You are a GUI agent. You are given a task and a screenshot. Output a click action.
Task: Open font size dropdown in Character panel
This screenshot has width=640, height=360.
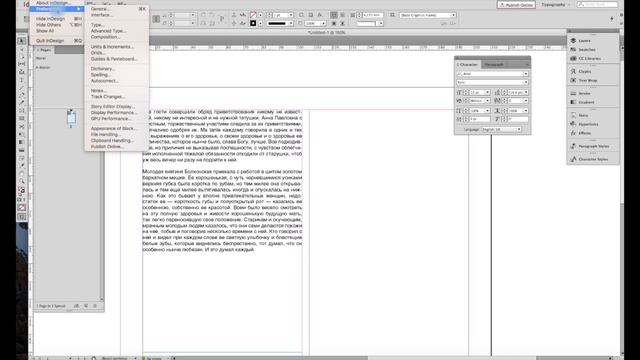(487, 93)
